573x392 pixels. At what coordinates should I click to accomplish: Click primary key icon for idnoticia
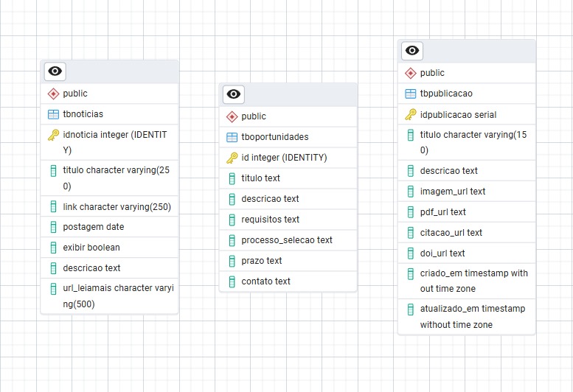53,136
